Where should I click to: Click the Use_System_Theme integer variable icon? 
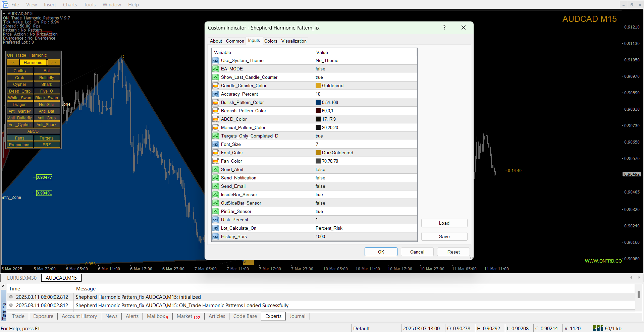[216, 61]
